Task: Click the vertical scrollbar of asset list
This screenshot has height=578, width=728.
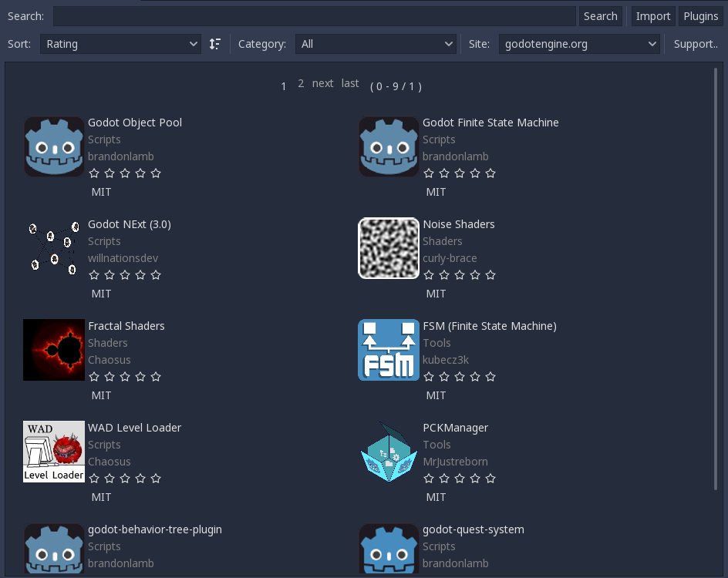Action: (716, 277)
